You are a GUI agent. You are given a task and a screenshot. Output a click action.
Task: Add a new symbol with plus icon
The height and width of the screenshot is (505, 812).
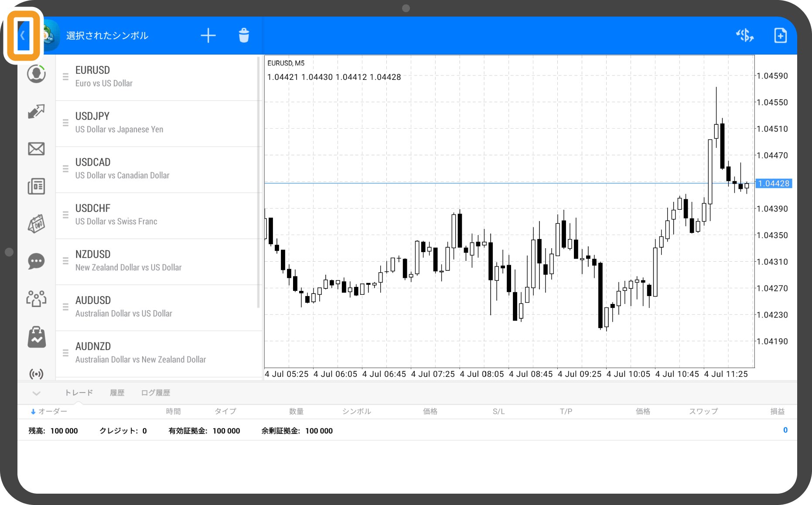click(x=208, y=36)
